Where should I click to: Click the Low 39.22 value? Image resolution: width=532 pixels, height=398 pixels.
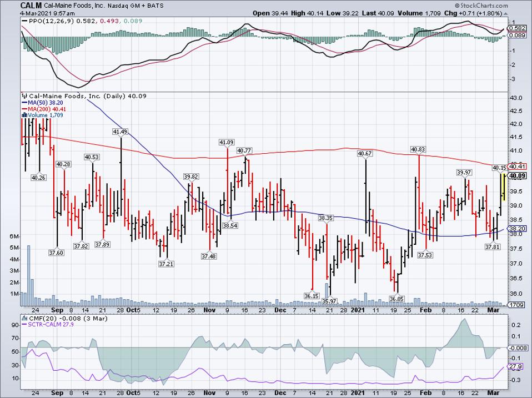[x=342, y=13]
